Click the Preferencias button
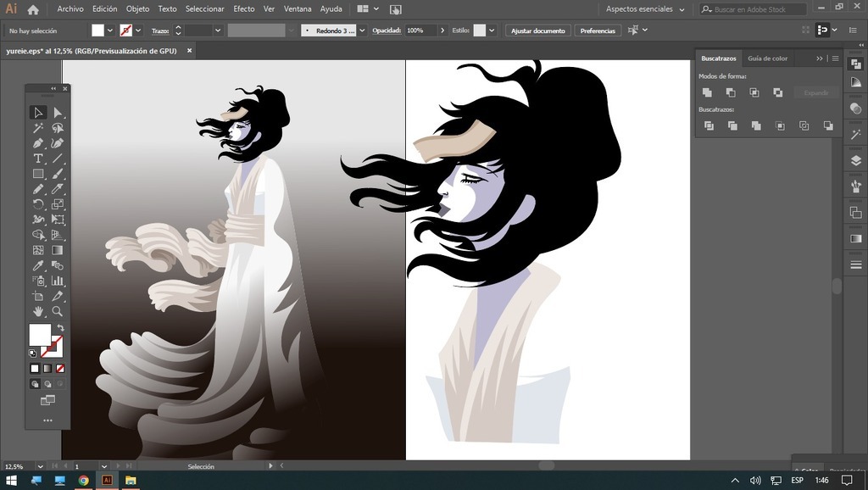This screenshot has height=490, width=868. (598, 31)
